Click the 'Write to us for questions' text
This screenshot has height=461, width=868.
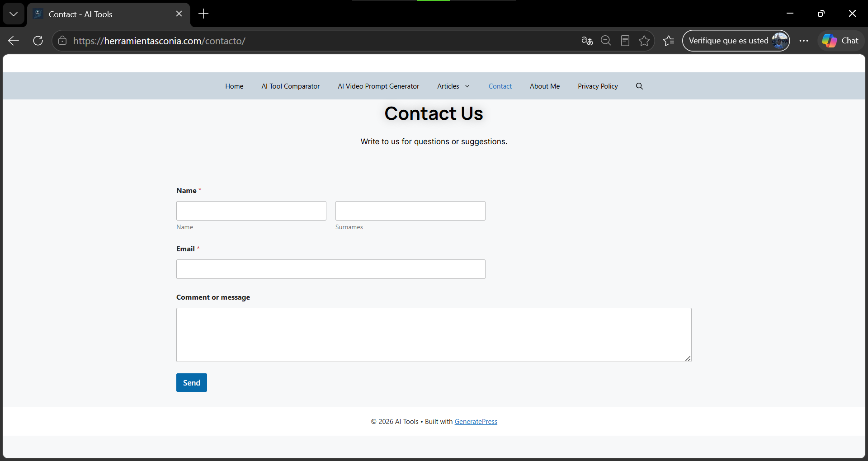click(434, 141)
